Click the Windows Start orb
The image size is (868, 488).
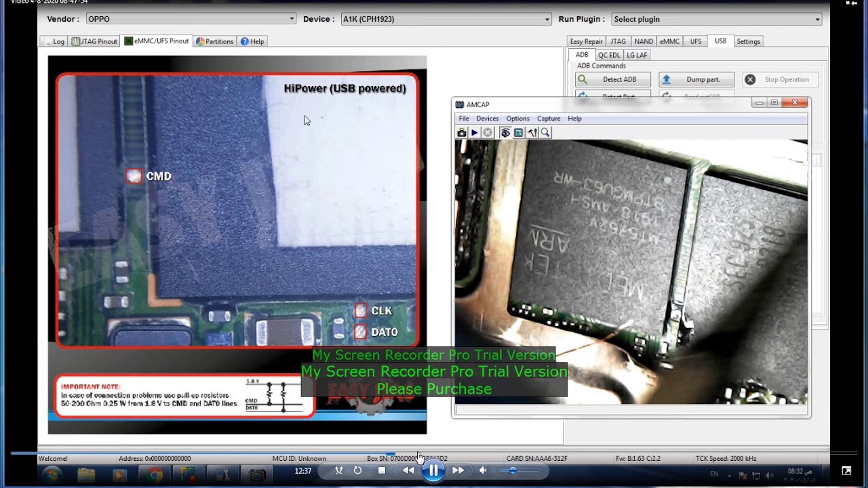pyautogui.click(x=52, y=475)
